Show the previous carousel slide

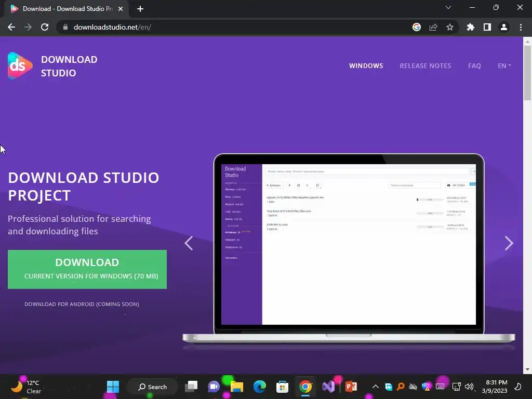point(189,243)
